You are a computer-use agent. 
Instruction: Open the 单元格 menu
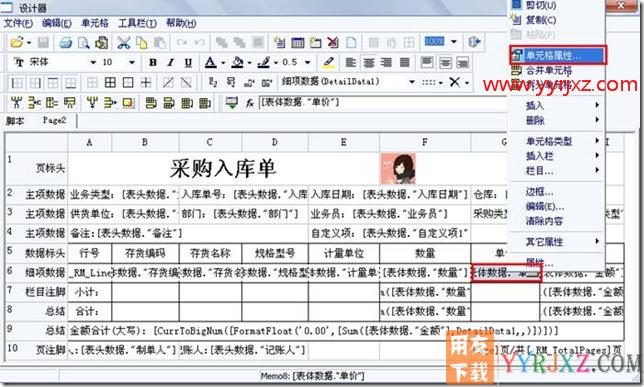pyautogui.click(x=95, y=23)
